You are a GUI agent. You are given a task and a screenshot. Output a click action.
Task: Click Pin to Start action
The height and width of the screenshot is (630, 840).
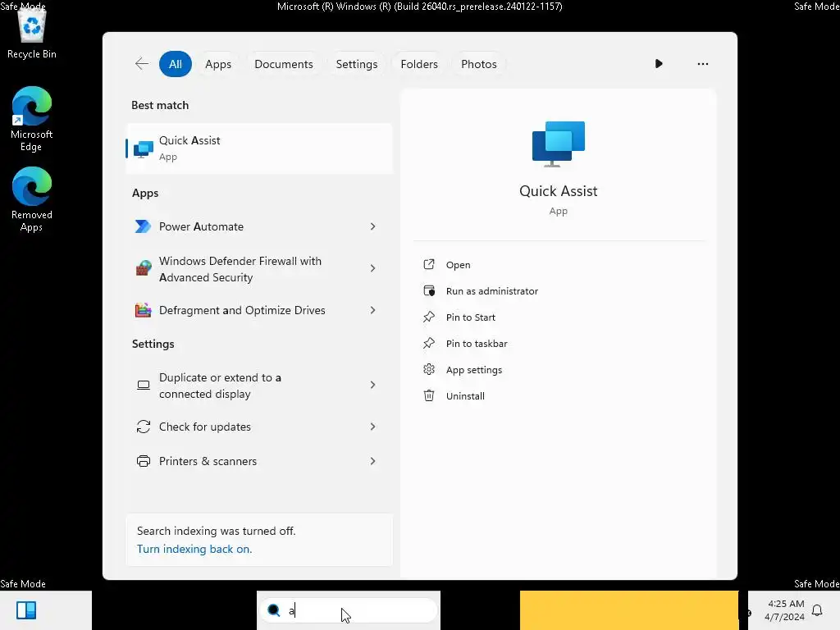click(x=470, y=317)
